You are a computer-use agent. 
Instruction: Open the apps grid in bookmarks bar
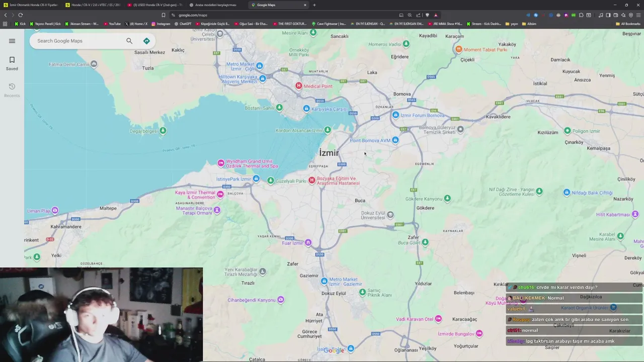5,24
